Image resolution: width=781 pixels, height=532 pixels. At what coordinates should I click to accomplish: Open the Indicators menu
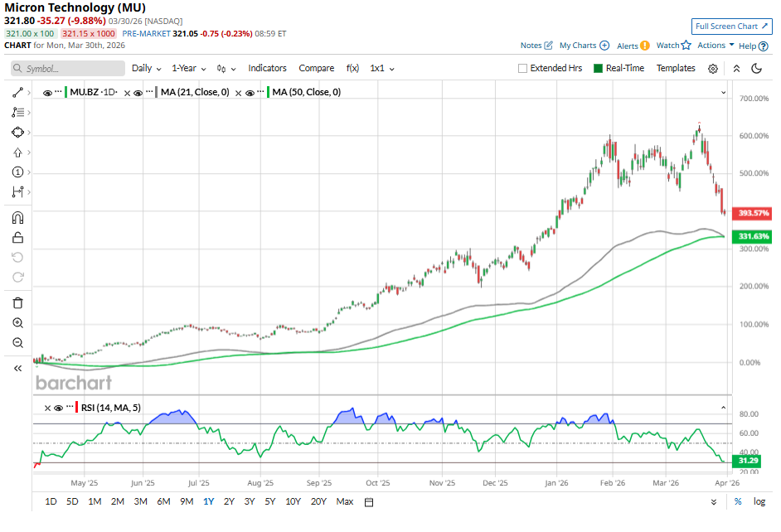267,69
